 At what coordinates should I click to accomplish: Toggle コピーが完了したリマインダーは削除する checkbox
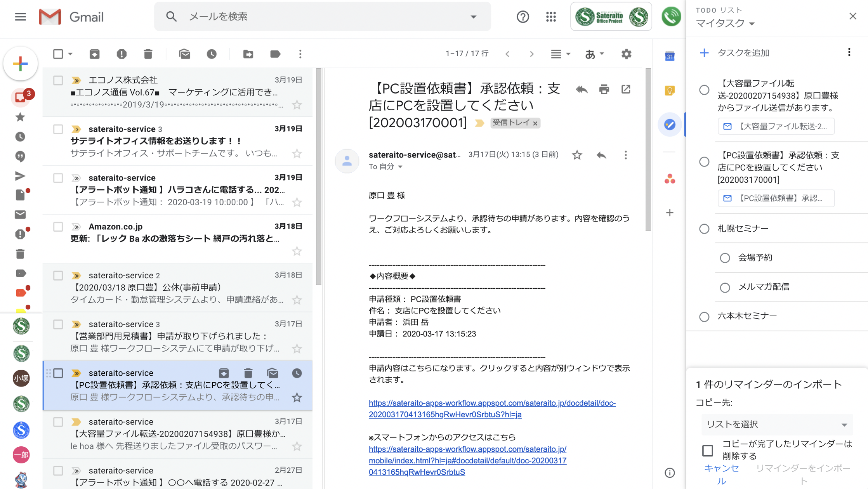pyautogui.click(x=708, y=451)
